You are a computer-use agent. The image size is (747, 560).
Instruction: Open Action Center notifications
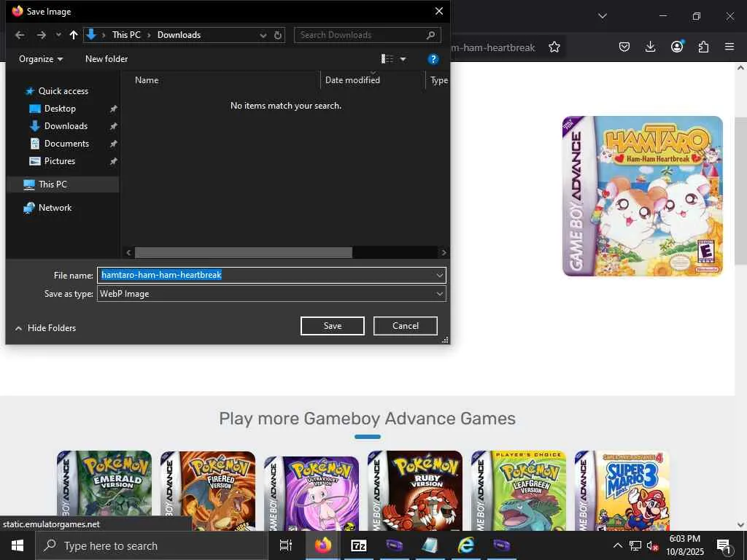click(724, 545)
